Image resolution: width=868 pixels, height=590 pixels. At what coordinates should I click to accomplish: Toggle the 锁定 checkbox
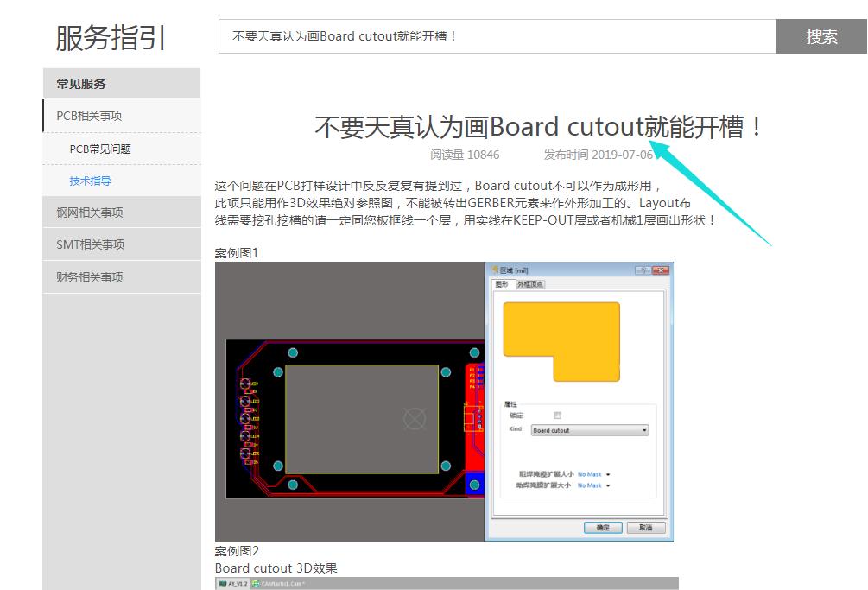(x=557, y=416)
